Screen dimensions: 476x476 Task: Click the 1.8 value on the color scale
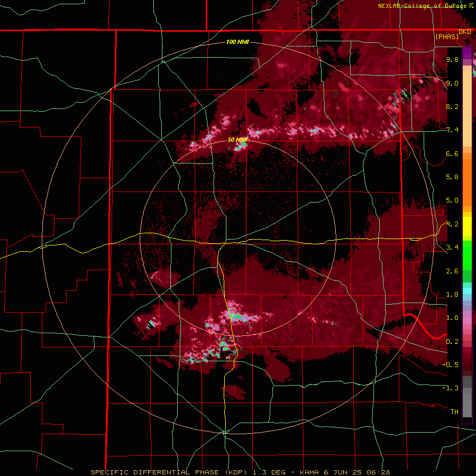click(x=452, y=295)
